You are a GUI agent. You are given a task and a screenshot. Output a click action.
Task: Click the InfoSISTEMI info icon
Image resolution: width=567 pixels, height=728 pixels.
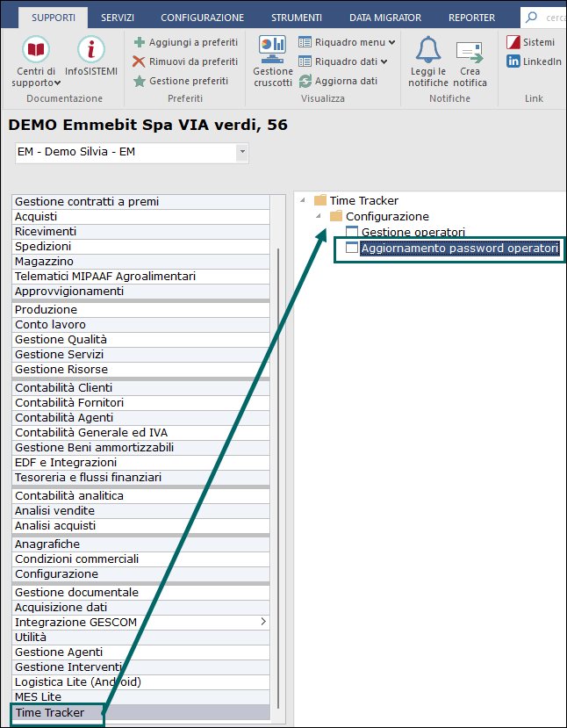pyautogui.click(x=91, y=49)
